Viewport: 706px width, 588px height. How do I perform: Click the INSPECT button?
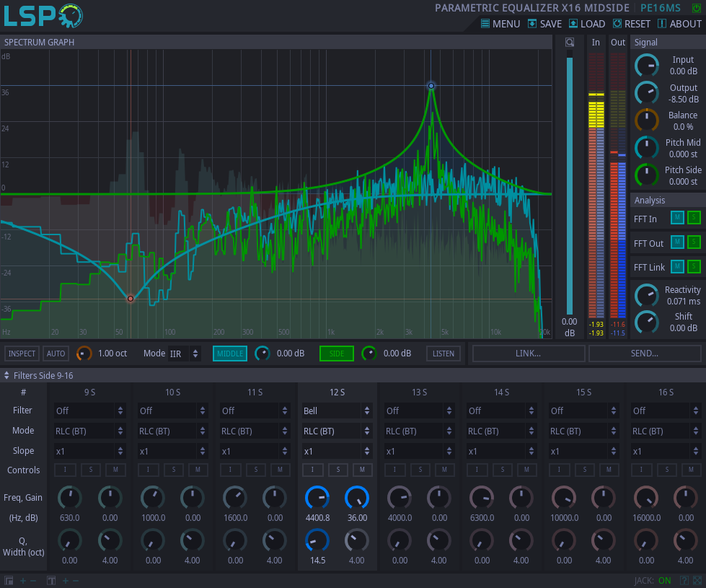(x=22, y=354)
